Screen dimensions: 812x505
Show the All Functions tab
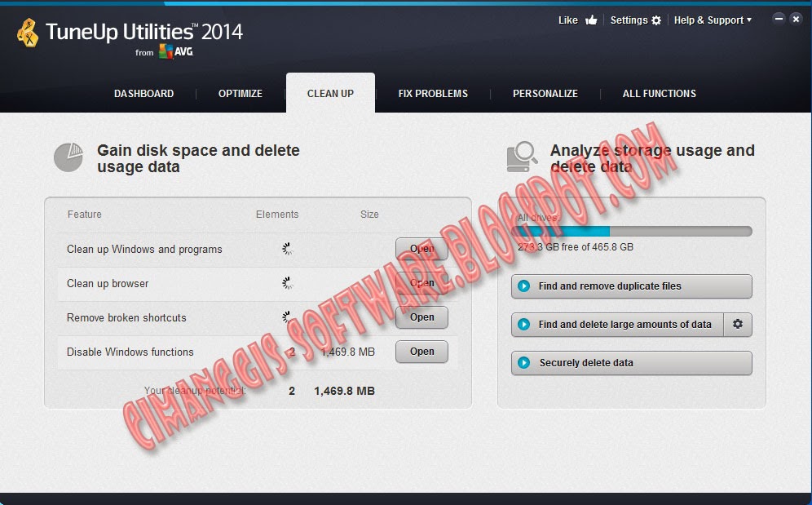coord(660,93)
